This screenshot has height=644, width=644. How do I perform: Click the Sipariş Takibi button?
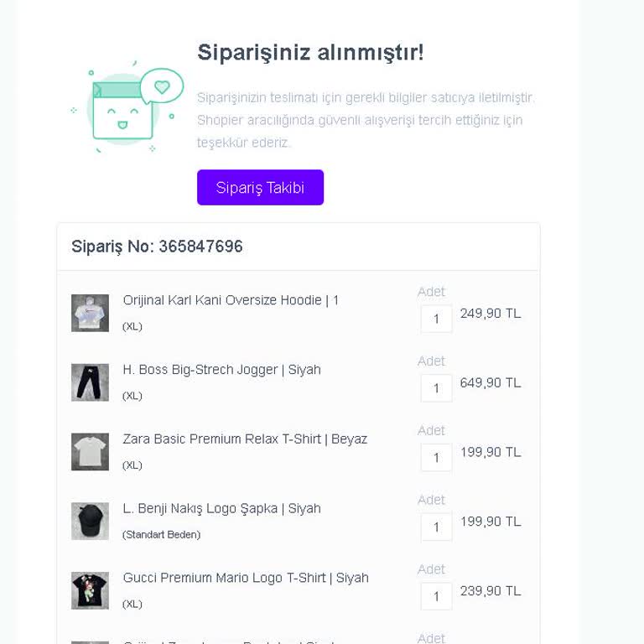(x=260, y=188)
